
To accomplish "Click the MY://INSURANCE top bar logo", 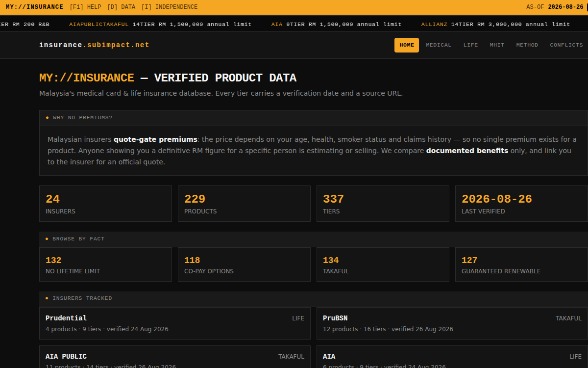I will tap(34, 7).
